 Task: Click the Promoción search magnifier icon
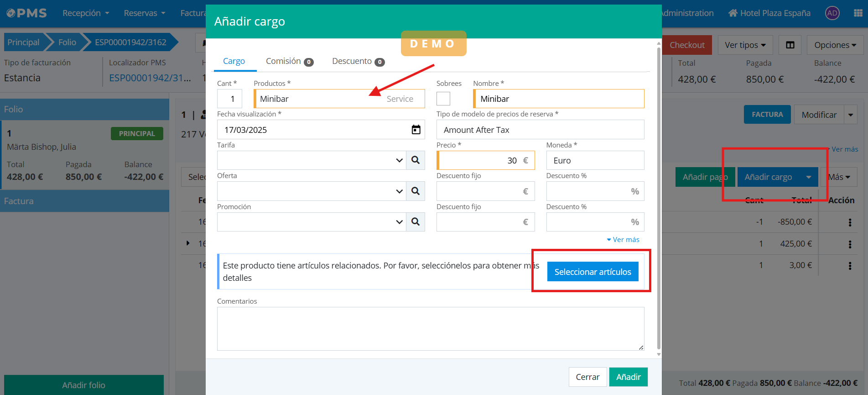pyautogui.click(x=415, y=222)
